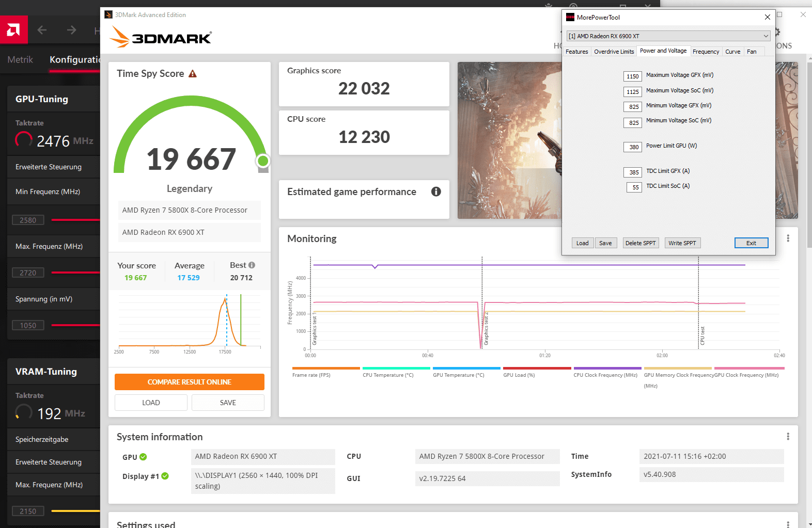Viewport: 812px width, 528px height.
Task: Adjust the Max. Frequenz 2720 slider
Action: pyautogui.click(x=75, y=273)
